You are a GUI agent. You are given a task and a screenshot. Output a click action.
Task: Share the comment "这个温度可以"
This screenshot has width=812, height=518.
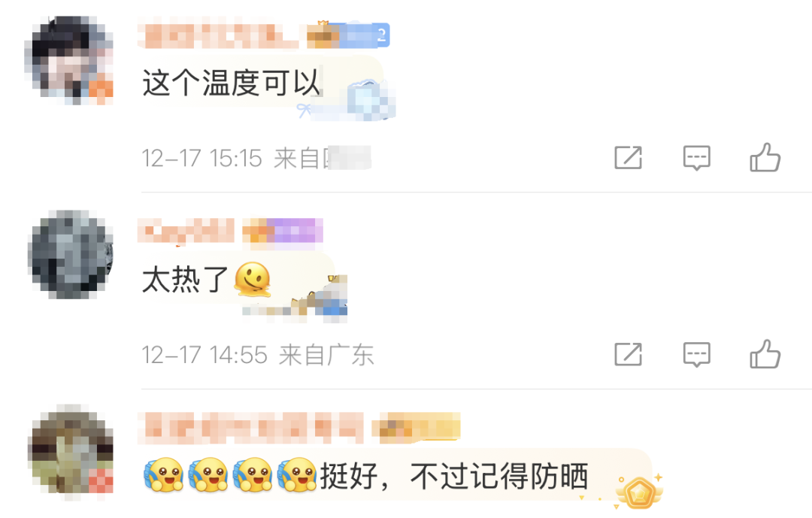(628, 157)
